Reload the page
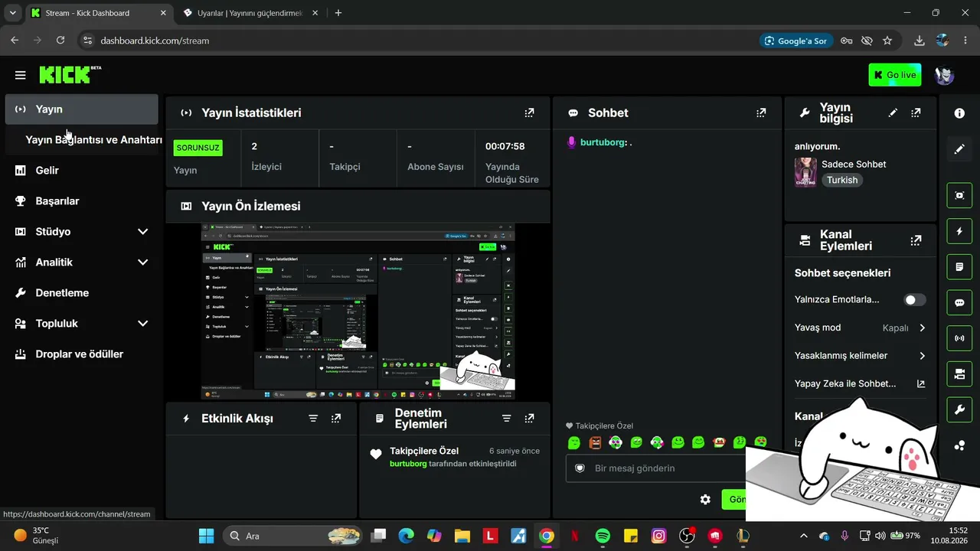 (x=60, y=41)
